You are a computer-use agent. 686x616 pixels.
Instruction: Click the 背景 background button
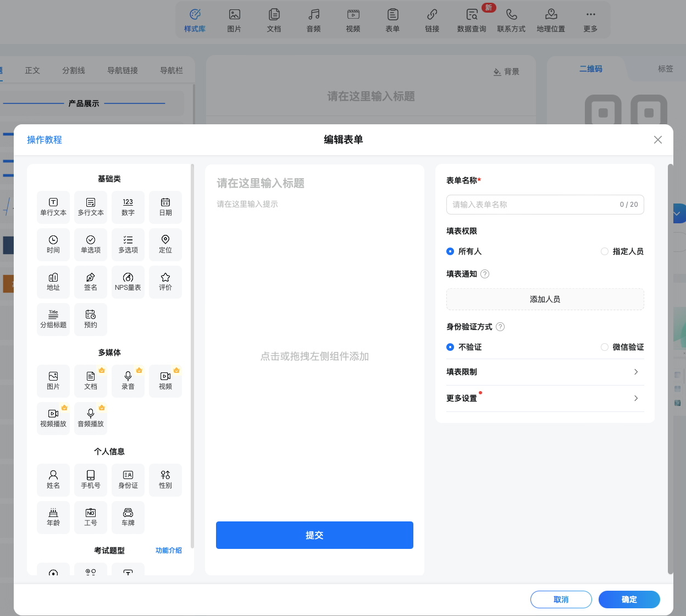click(506, 71)
